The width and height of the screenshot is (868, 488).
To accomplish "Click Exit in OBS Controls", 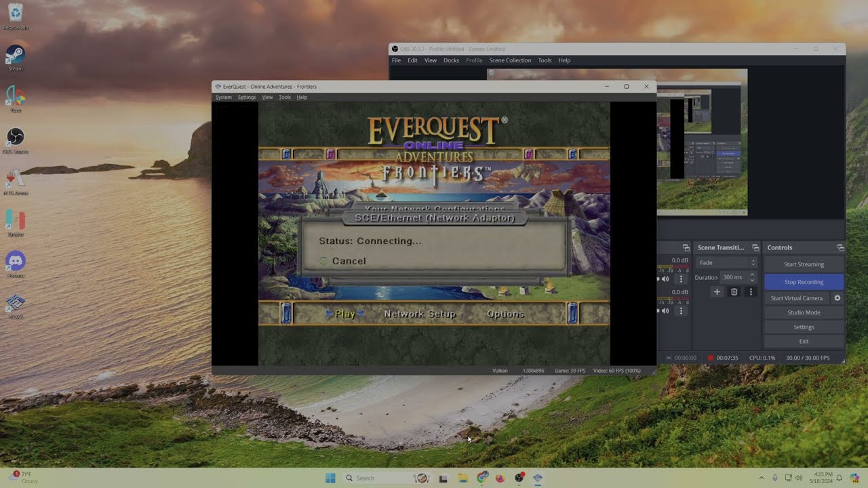I will pos(804,342).
